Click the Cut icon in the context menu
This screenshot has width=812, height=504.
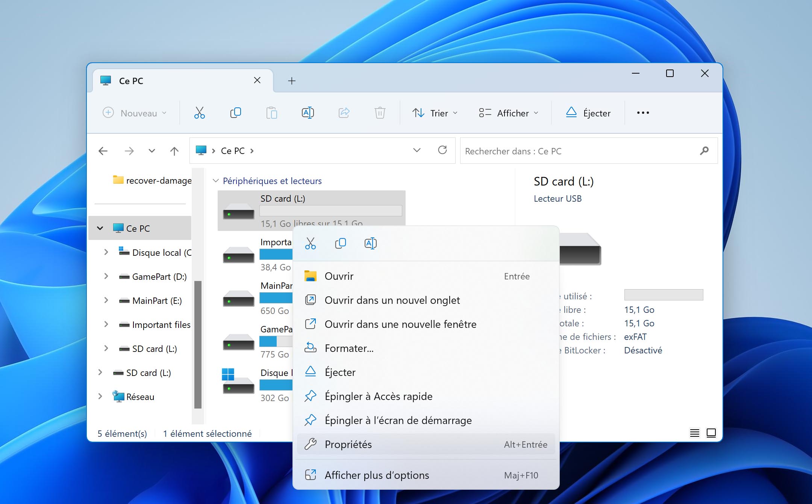(x=311, y=243)
